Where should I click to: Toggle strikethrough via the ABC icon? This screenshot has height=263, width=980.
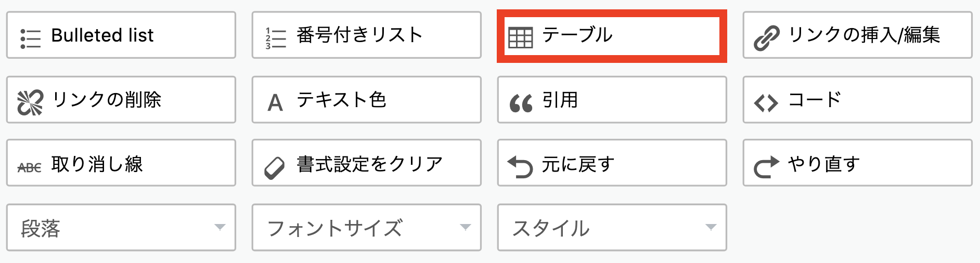click(30, 167)
